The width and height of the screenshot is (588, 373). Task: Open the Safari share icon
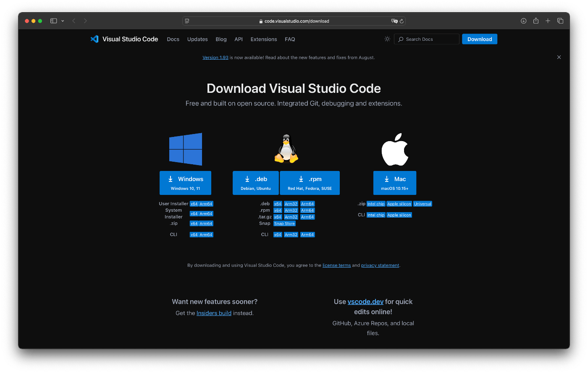[x=536, y=21]
